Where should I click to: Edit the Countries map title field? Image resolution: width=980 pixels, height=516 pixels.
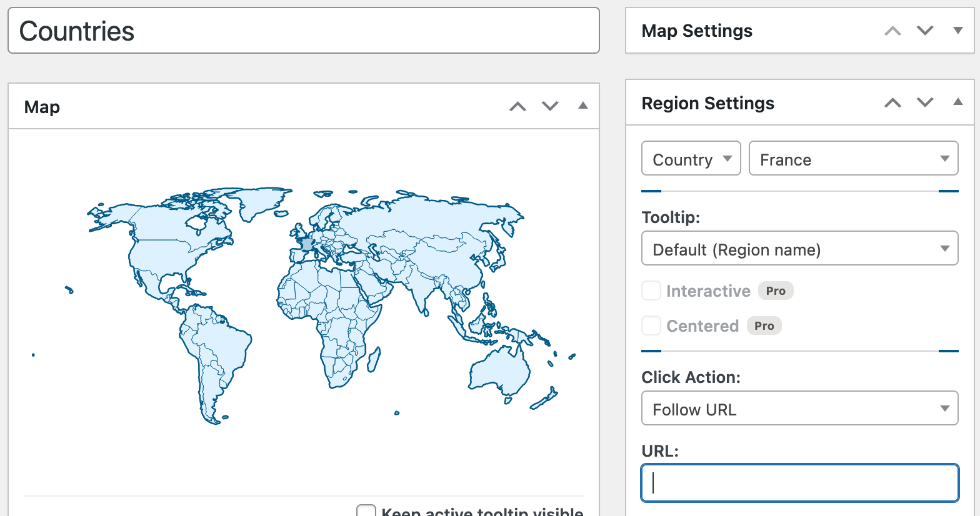[303, 31]
